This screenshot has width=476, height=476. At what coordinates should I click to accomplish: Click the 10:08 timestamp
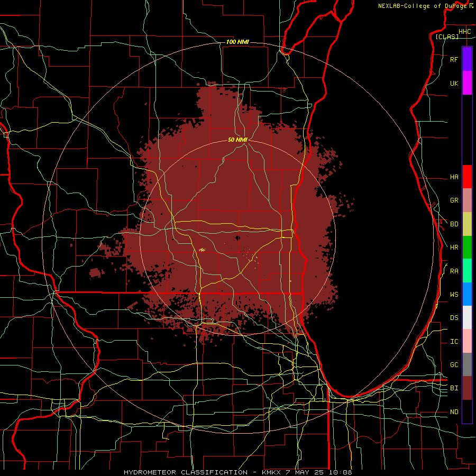point(342,472)
